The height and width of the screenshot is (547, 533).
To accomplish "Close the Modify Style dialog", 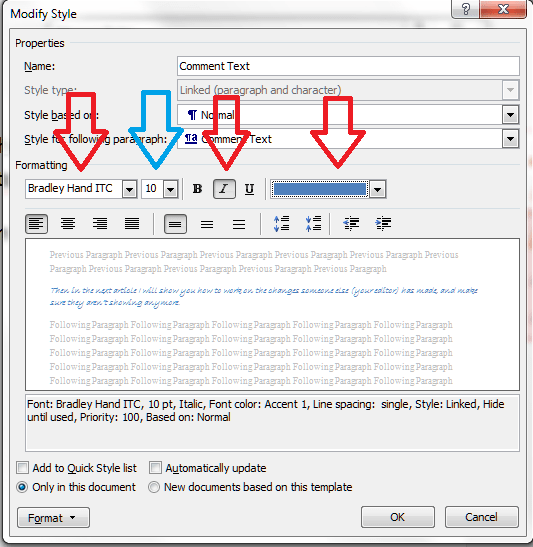I will pos(503,9).
